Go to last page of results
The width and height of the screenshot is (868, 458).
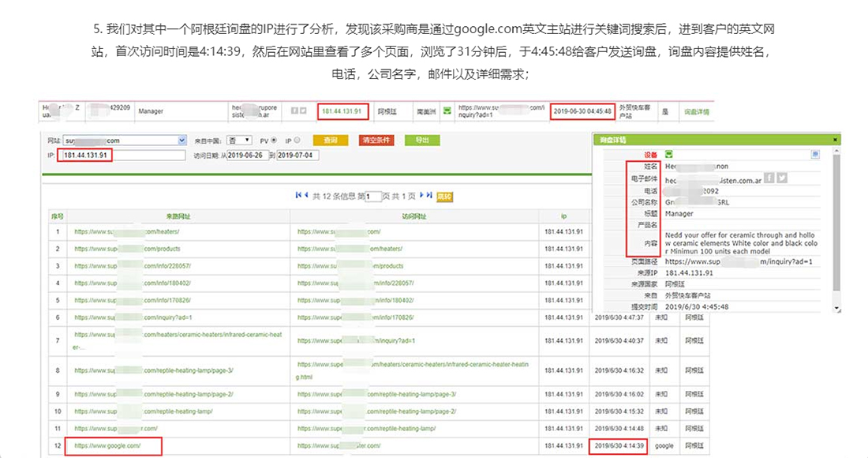click(429, 195)
